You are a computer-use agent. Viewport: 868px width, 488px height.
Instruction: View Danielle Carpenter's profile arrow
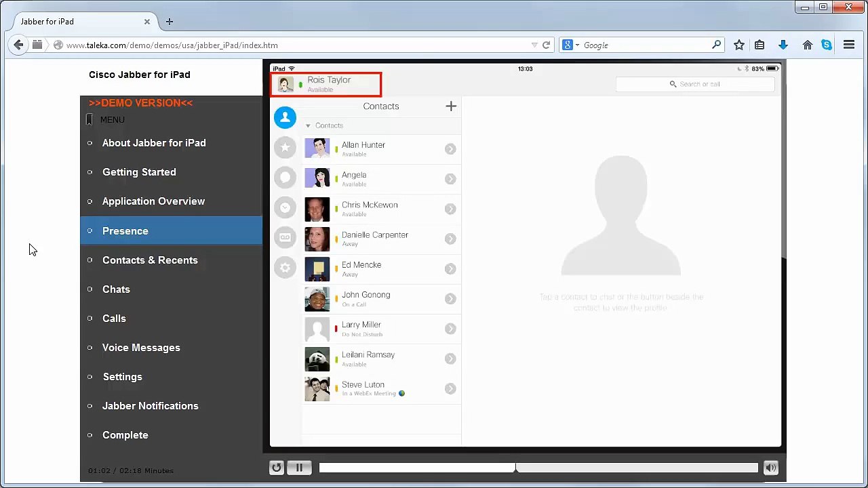tap(450, 239)
